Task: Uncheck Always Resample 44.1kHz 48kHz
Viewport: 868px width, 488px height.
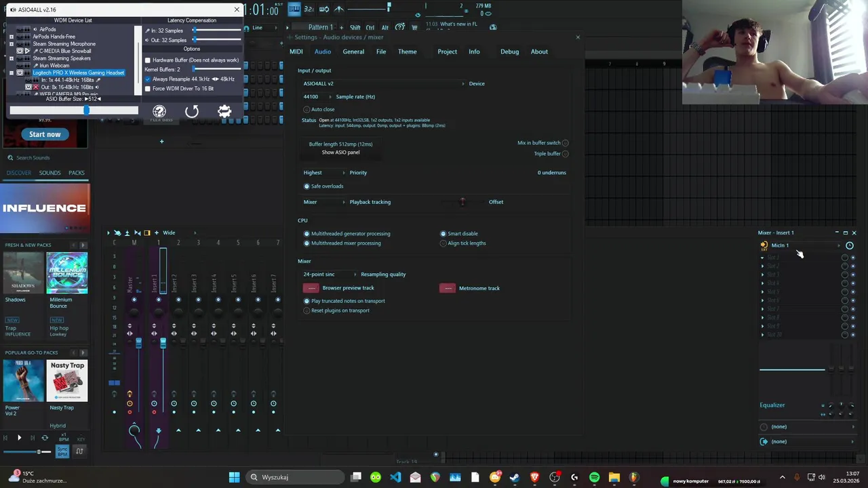Action: tap(148, 79)
